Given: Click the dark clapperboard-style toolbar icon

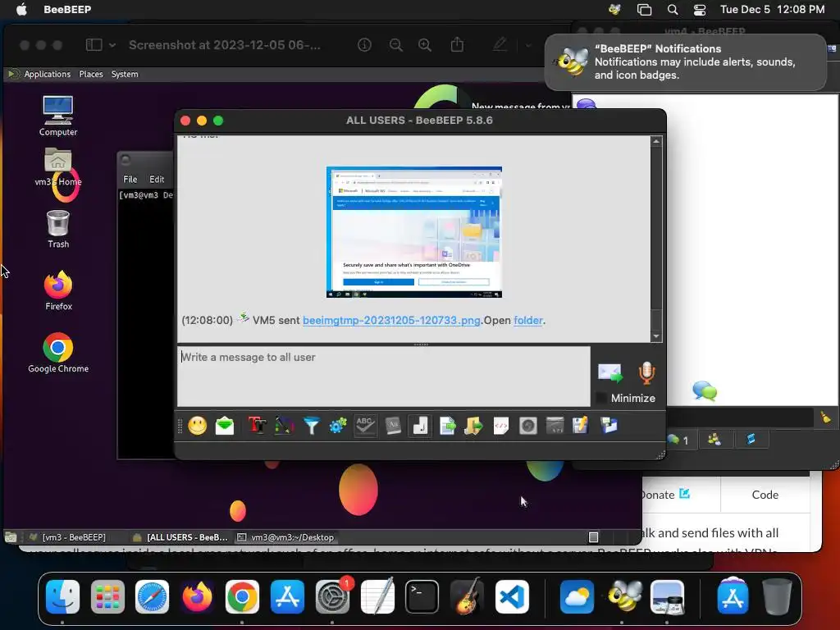Looking at the screenshot, I should [x=555, y=426].
